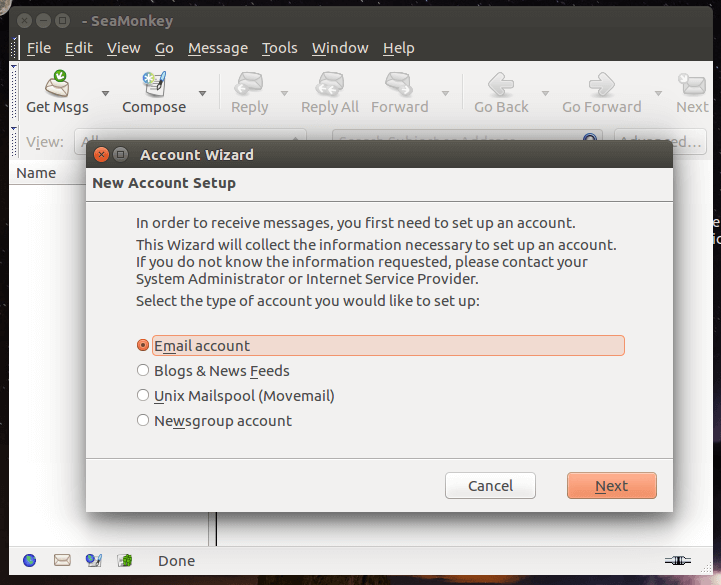Select the Newsgroup account radio button
Image resolution: width=721 pixels, height=585 pixels.
(x=143, y=421)
